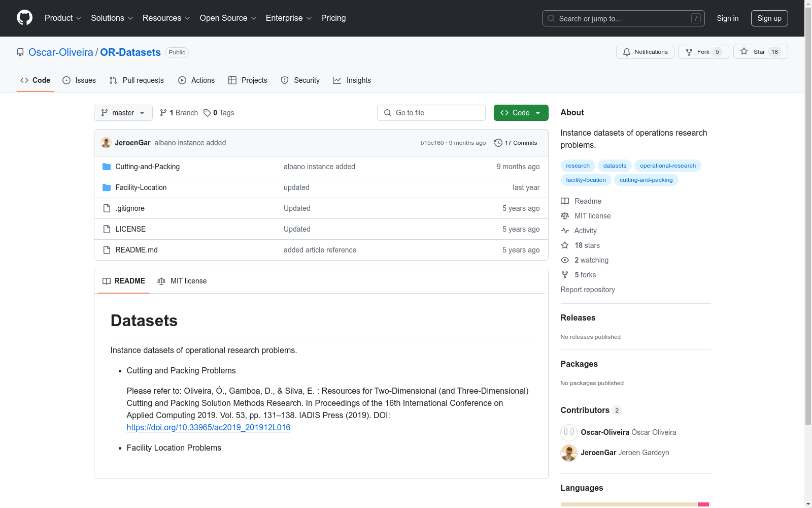Switch to the Projects tab
Viewport: 812px width, 508px height.
pos(248,80)
